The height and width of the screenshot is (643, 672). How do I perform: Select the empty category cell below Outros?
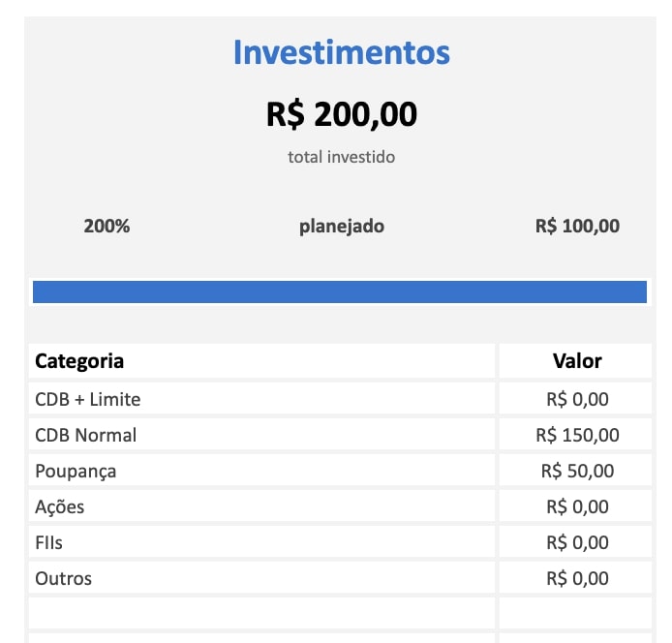click(261, 614)
